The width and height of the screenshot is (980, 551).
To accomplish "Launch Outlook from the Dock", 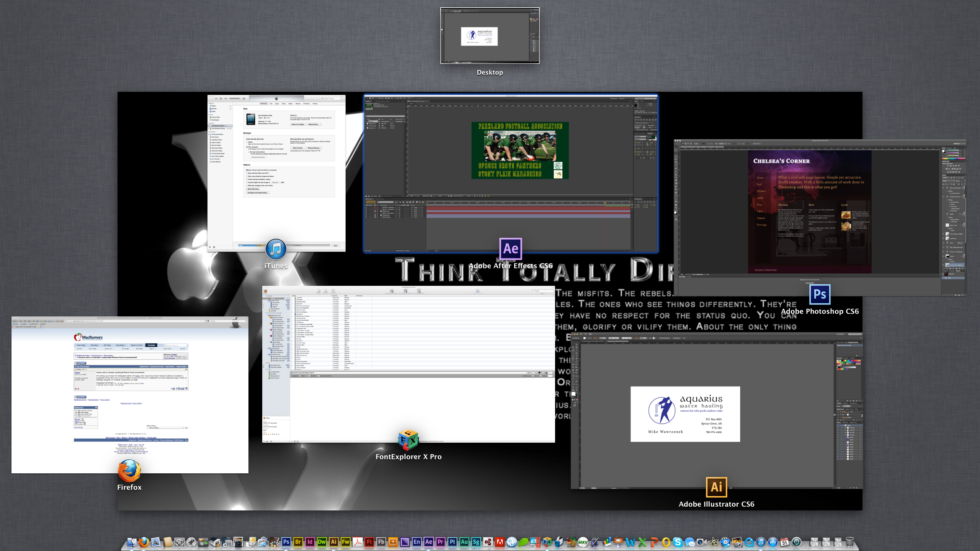I will 666,542.
